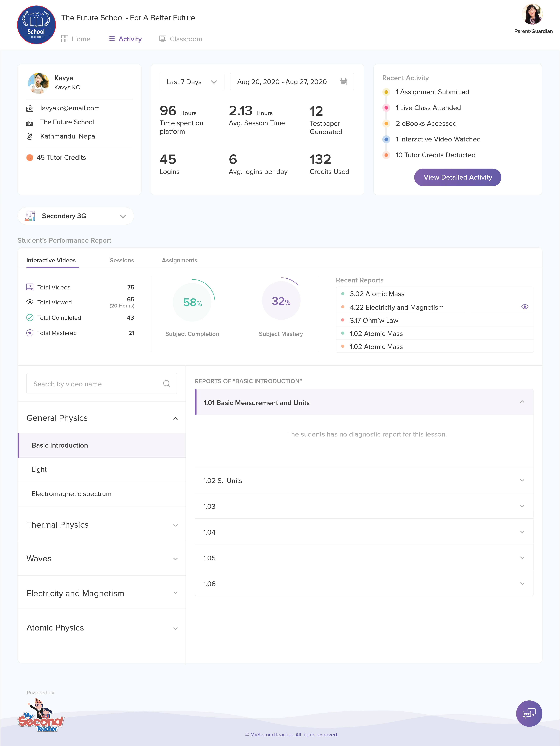This screenshot has height=746, width=560.
Task: View report with the purple eye icon
Action: 525,307
